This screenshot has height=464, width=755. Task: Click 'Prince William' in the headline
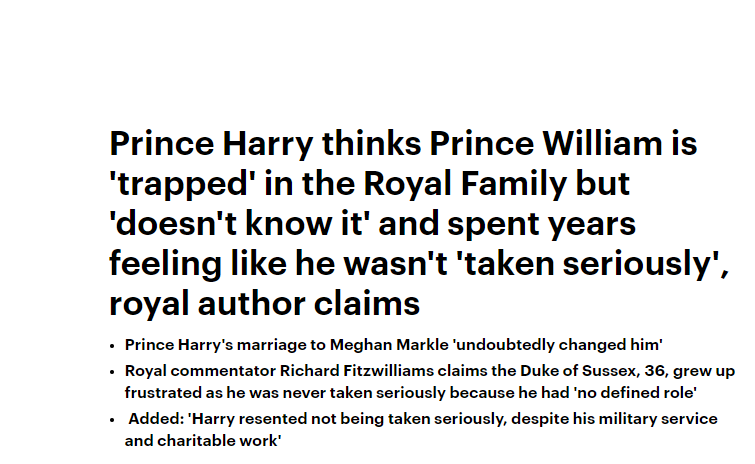(x=546, y=143)
